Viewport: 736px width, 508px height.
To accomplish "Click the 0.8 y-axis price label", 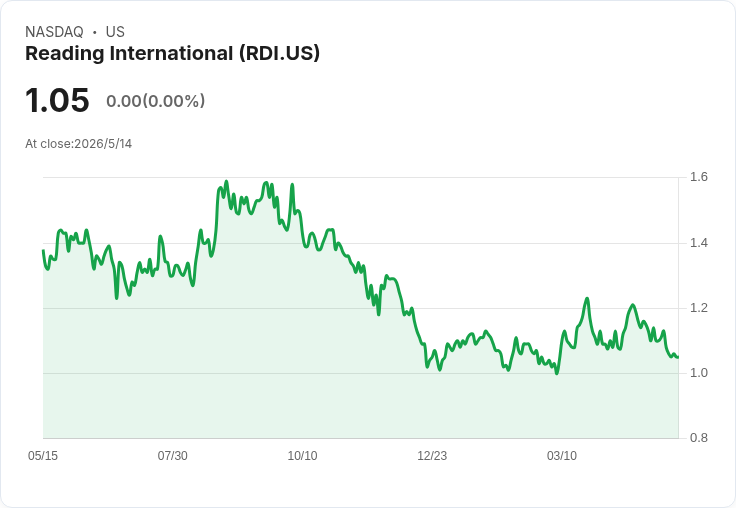I will [698, 438].
